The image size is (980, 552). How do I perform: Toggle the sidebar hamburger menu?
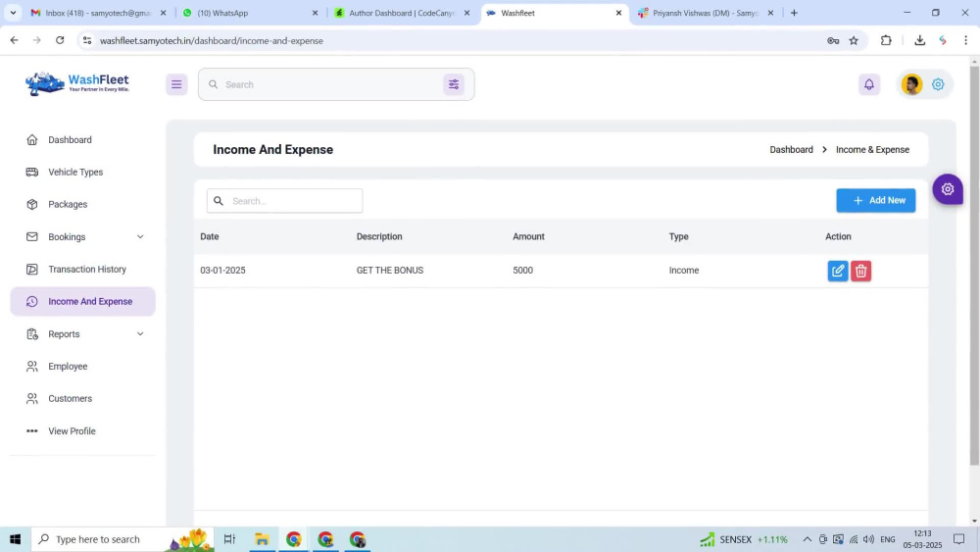(176, 84)
